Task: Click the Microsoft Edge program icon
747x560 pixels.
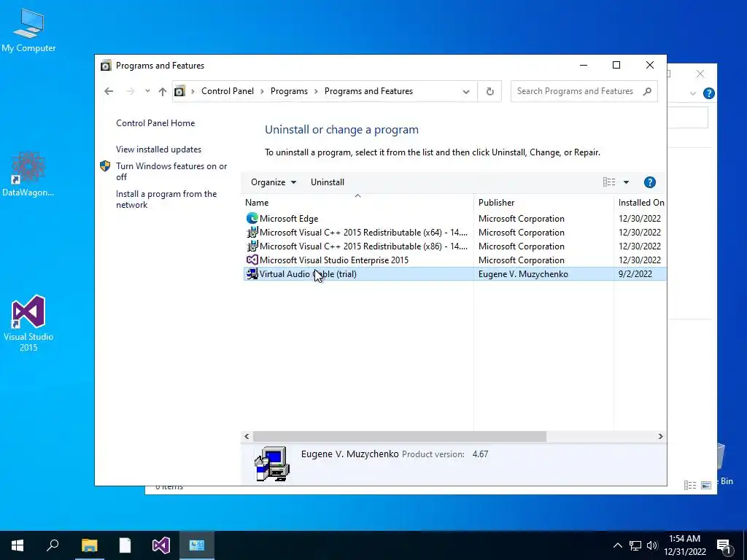Action: [252, 219]
